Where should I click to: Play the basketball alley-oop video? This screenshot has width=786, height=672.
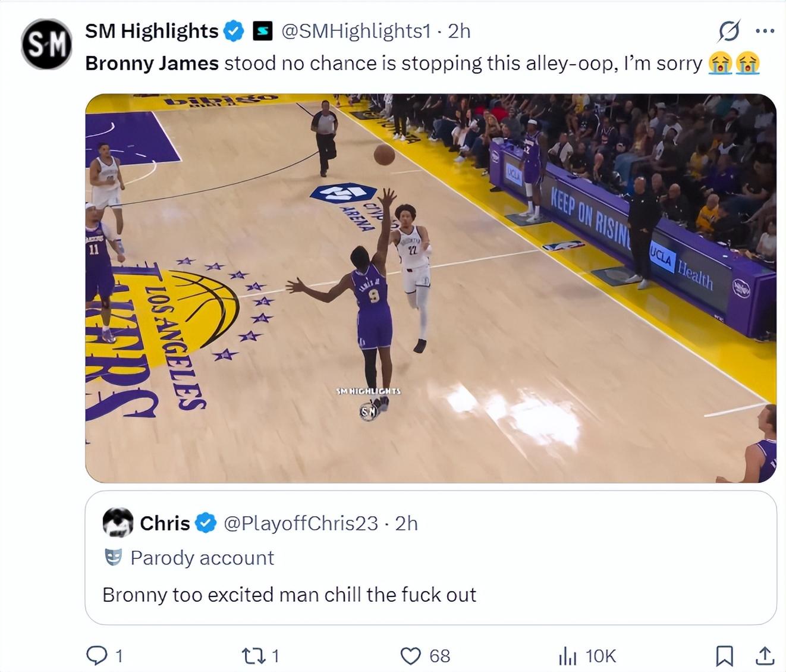click(x=430, y=288)
